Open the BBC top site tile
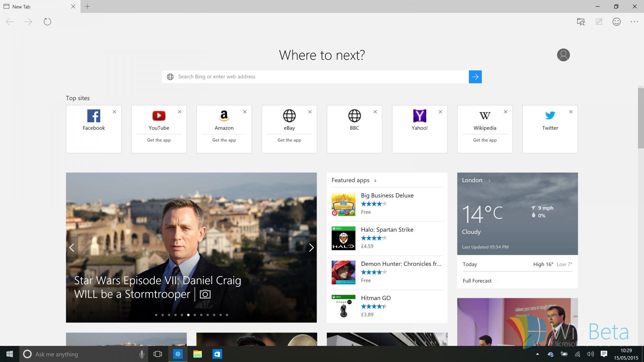 355,129
